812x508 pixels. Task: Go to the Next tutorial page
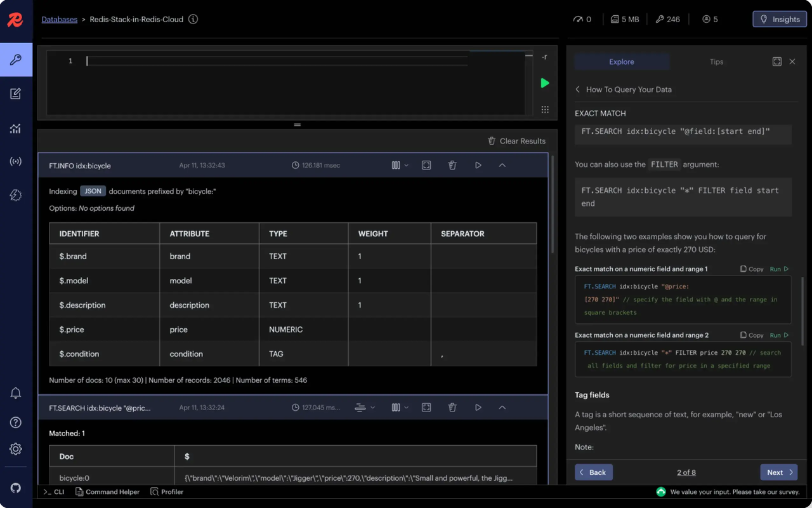(778, 472)
